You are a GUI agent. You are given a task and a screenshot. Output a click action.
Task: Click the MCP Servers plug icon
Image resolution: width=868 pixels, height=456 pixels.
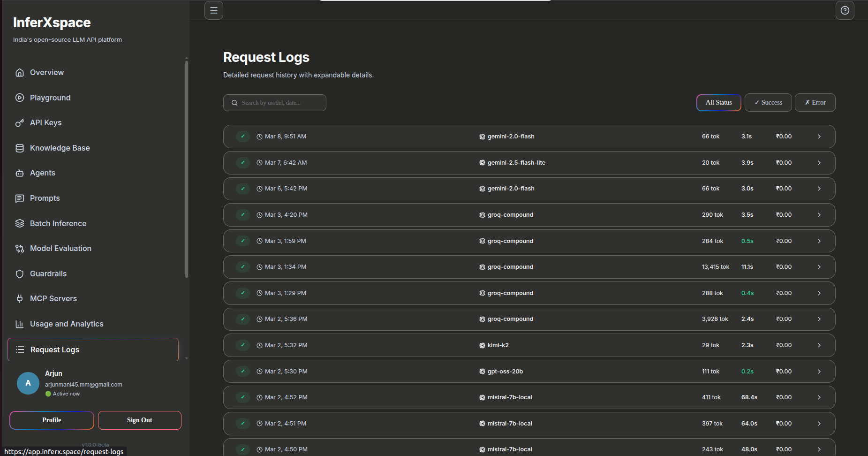click(x=20, y=299)
